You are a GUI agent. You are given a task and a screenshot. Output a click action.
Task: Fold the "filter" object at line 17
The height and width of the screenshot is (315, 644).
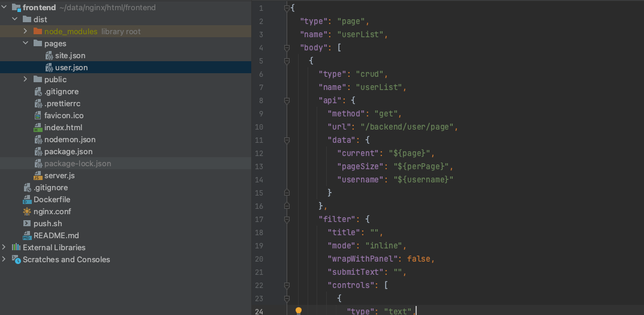tap(287, 219)
